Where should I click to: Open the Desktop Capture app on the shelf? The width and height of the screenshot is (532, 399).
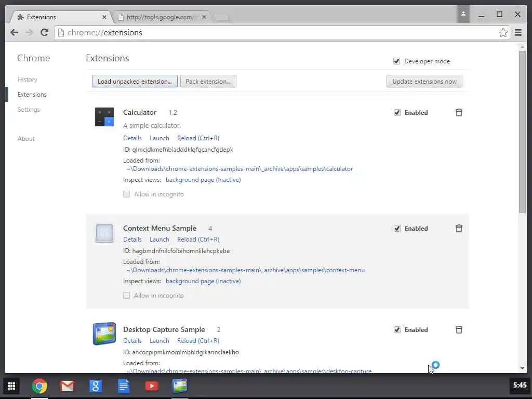coord(179,386)
